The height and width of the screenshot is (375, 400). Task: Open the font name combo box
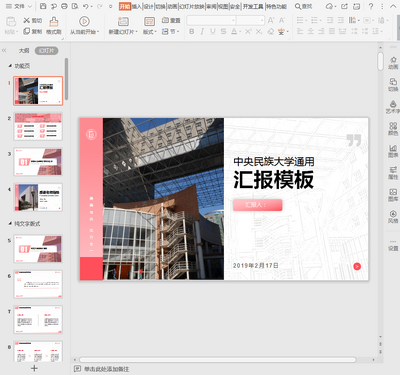211,21
